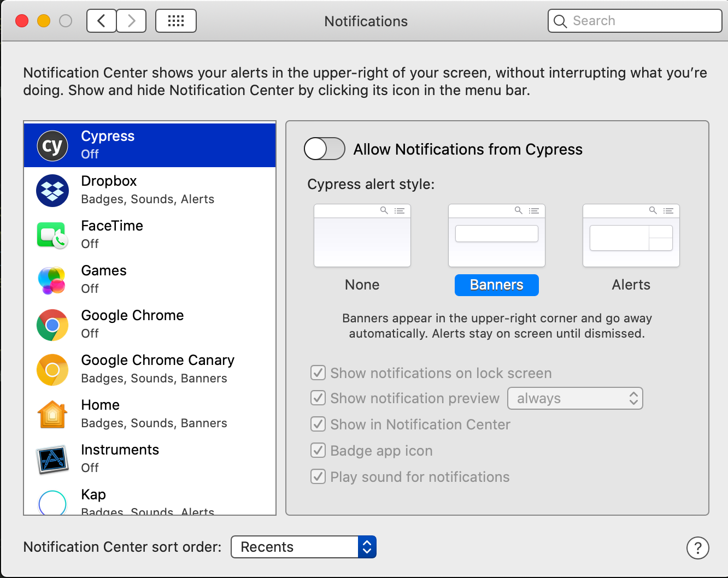Click the search magnifier icon

pyautogui.click(x=560, y=21)
